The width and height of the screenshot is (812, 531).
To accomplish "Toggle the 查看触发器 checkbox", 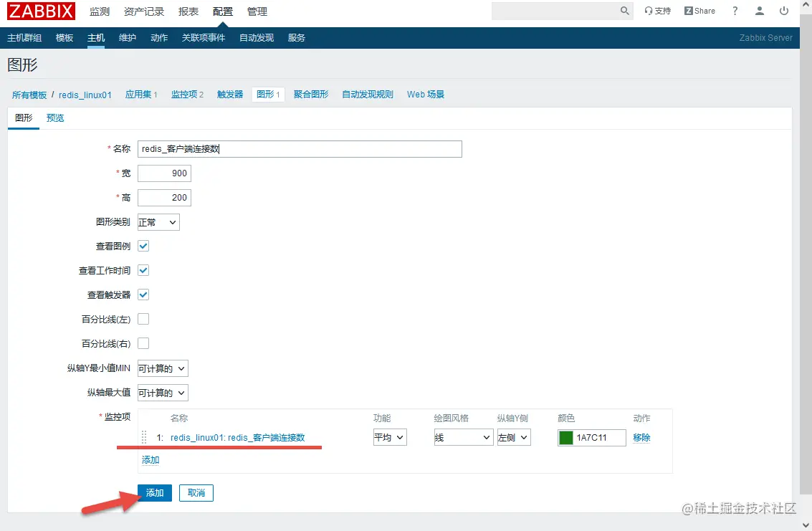I will 143,295.
